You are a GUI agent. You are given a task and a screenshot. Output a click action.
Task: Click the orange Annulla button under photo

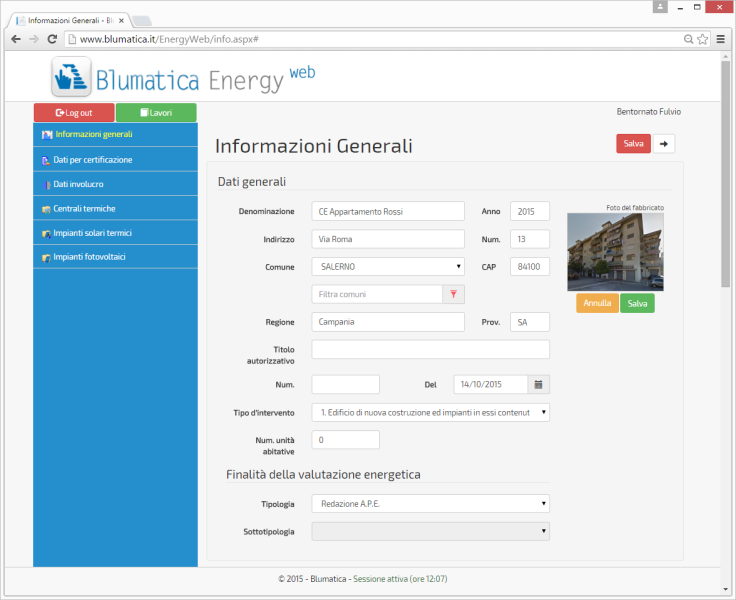pyautogui.click(x=597, y=303)
